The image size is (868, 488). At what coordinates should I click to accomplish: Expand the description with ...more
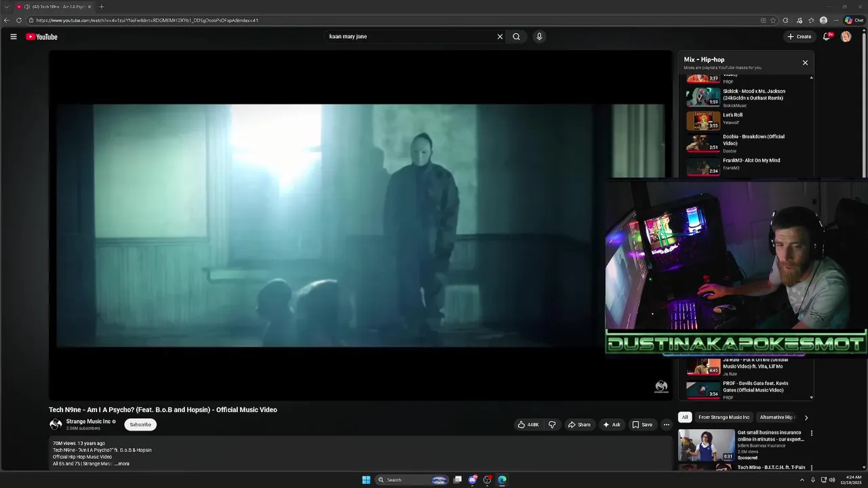122,464
